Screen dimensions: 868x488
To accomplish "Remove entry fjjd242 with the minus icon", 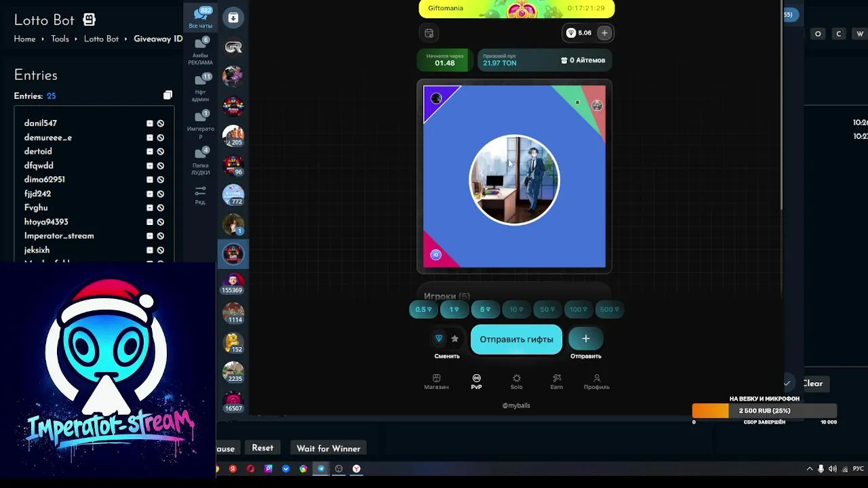I will [x=150, y=194].
